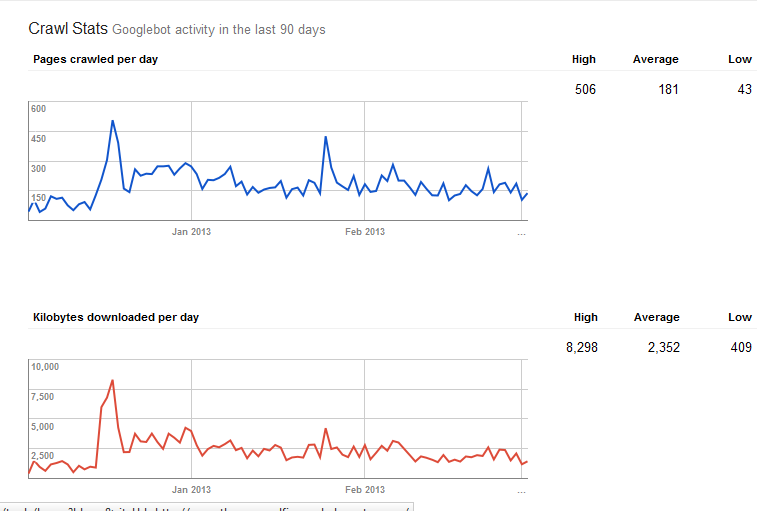Image resolution: width=779 pixels, height=511 pixels.
Task: Click the Googlebot activity in the last 90 days subtitle
Action: tap(219, 30)
